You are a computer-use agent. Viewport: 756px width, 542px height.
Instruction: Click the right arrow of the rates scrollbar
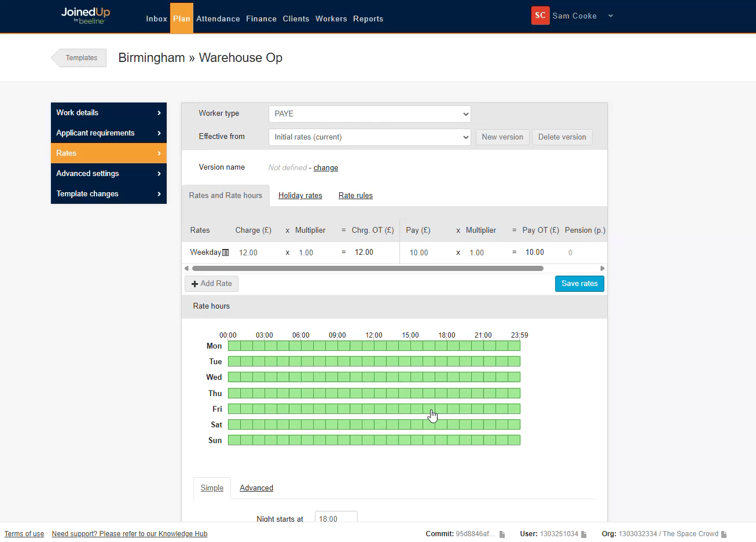coord(602,268)
